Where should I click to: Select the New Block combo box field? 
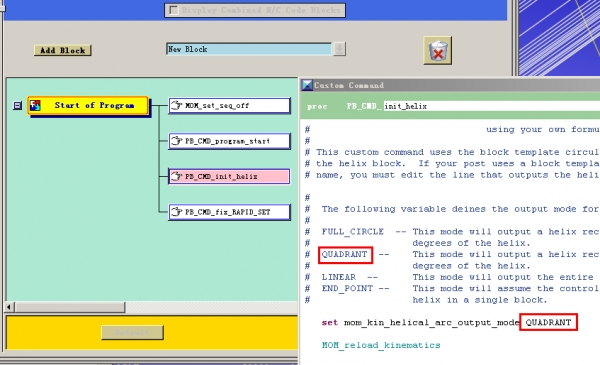click(x=249, y=49)
